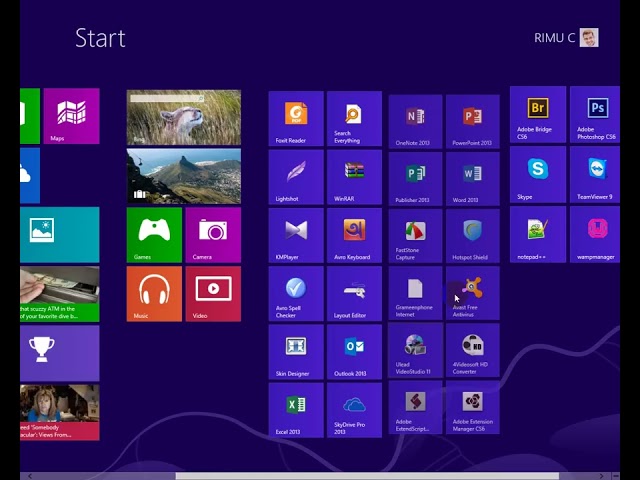The width and height of the screenshot is (640, 480).
Task: Open the 'Somebody' news story tile
Action: 60,412
